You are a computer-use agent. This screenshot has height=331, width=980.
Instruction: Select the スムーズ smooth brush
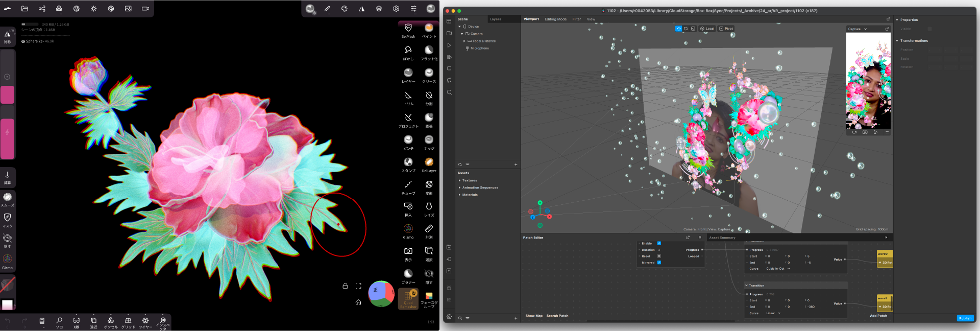click(7, 198)
